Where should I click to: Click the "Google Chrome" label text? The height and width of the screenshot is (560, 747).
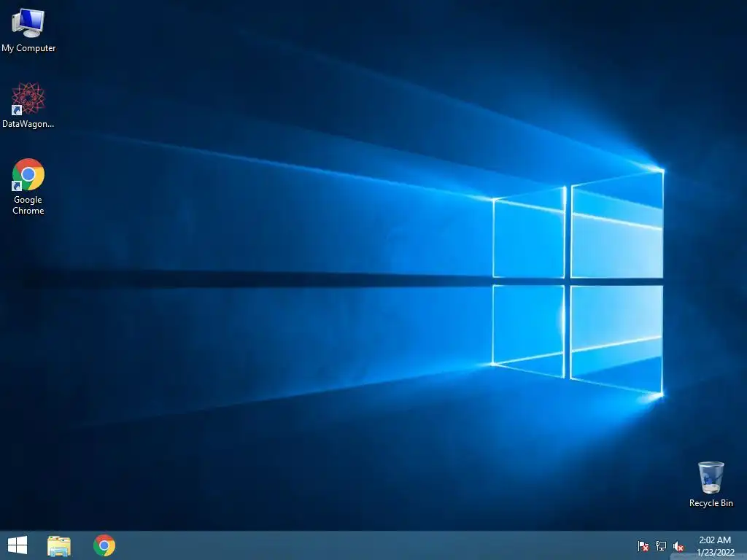click(x=28, y=205)
